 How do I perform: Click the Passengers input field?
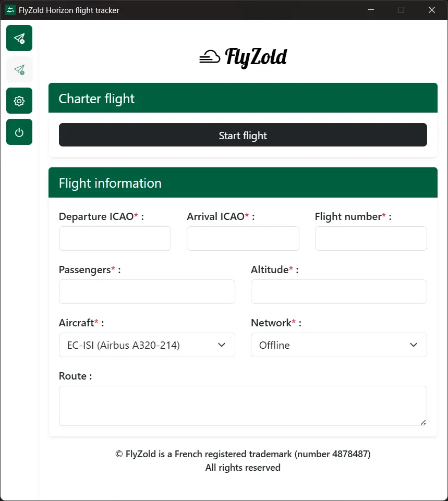[147, 291]
